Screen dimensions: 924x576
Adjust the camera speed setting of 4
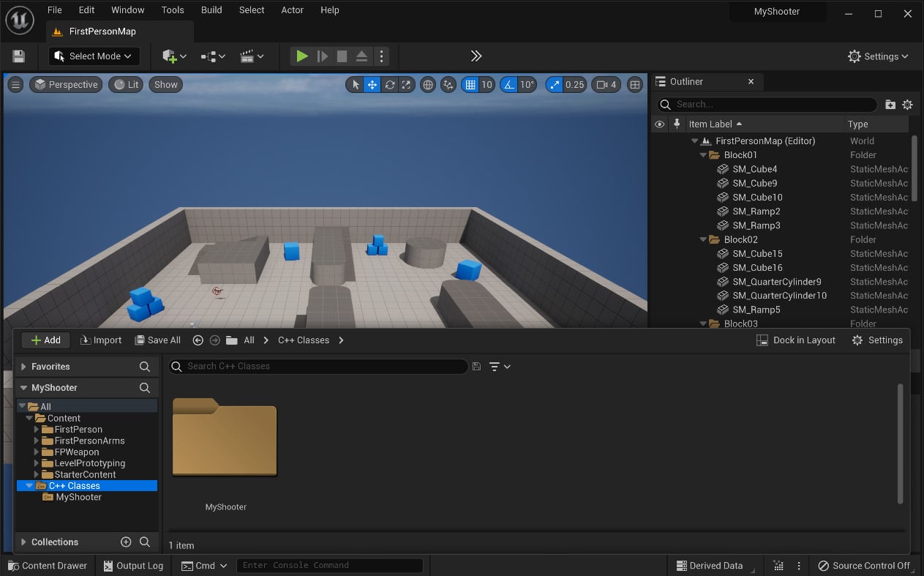click(606, 85)
